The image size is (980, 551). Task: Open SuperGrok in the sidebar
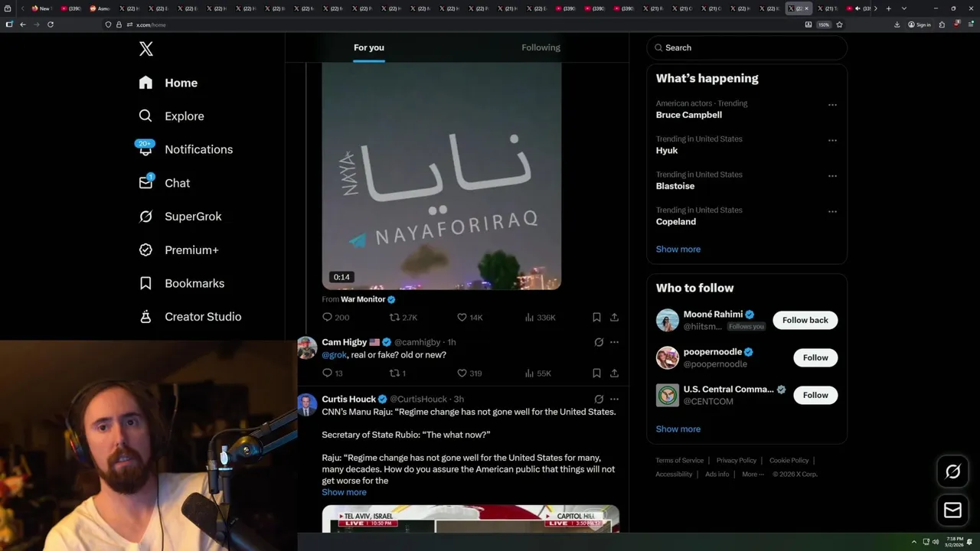coord(180,217)
